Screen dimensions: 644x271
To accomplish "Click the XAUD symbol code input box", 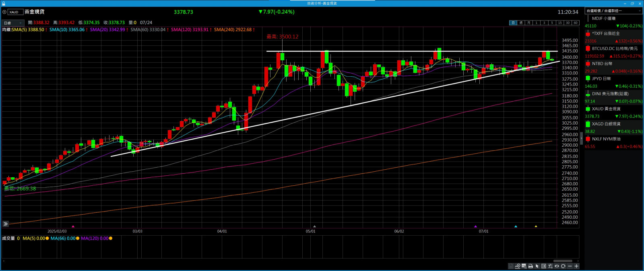I will 15,12.
